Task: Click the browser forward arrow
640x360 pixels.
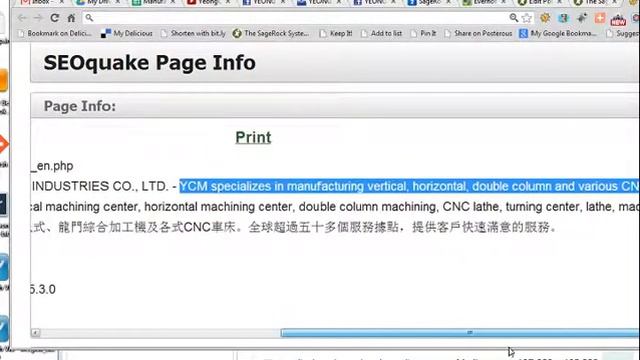Action: click(x=38, y=18)
